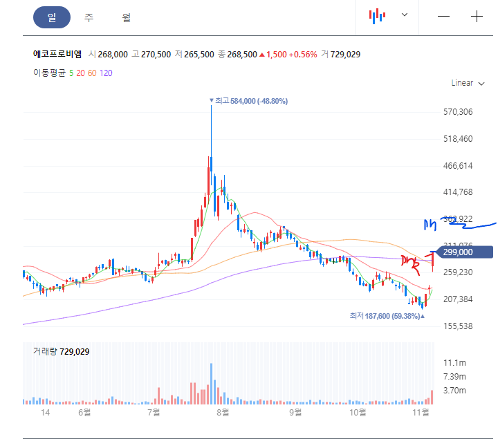This screenshot has width=498, height=448.
Task: Click the 7.39m volume axis label
Action: (x=454, y=377)
